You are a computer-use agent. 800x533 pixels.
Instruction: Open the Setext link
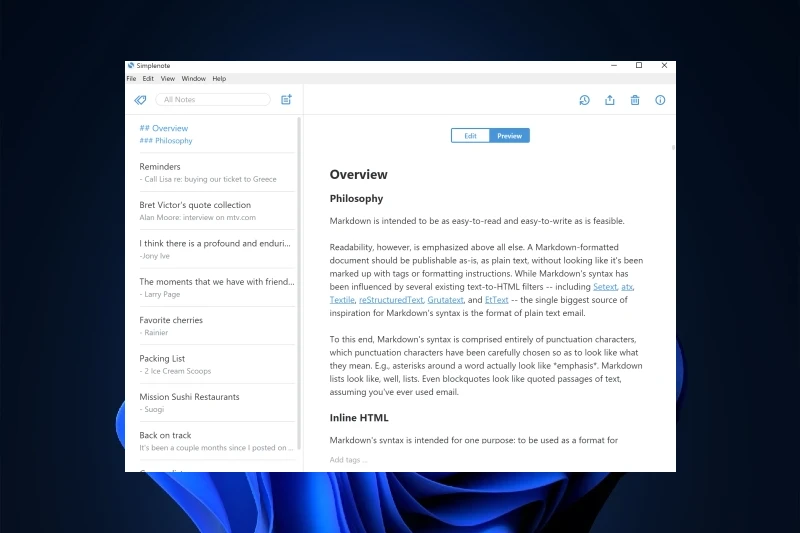605,287
